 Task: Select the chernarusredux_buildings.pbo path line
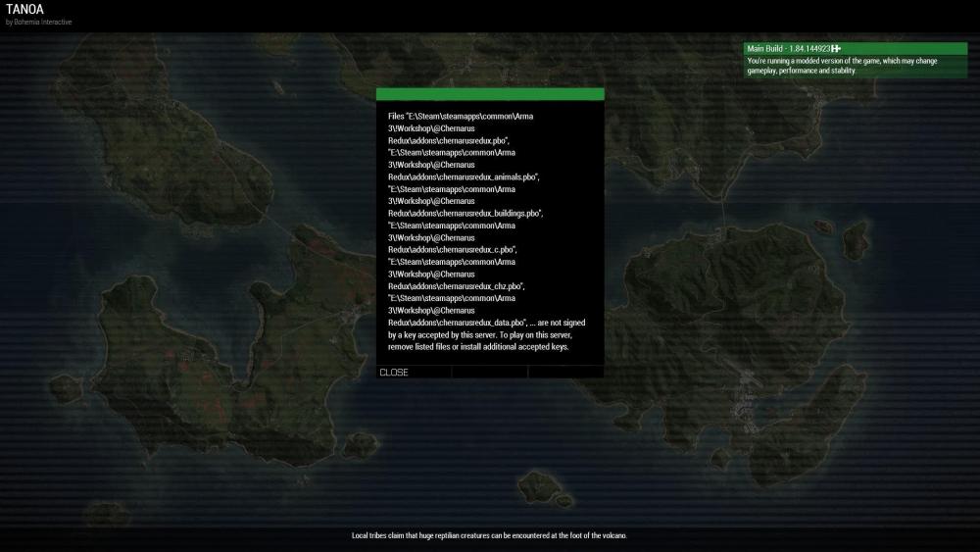click(465, 213)
